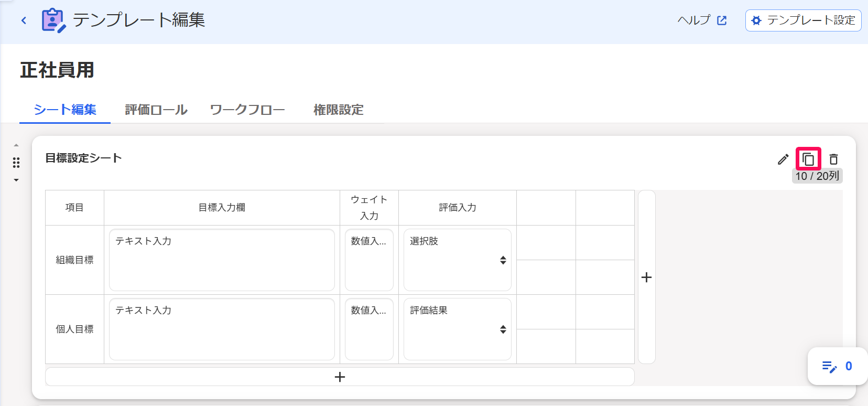Select the 評価入力 header cell
Viewport: 868px width, 406px height.
pyautogui.click(x=458, y=208)
